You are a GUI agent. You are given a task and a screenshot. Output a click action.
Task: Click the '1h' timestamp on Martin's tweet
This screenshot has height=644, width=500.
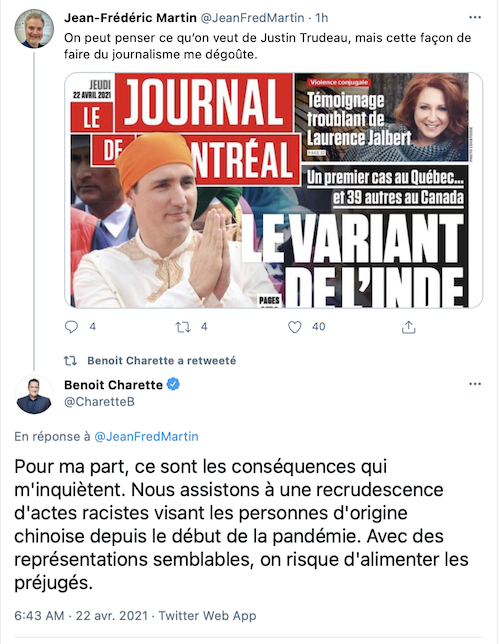click(x=322, y=18)
